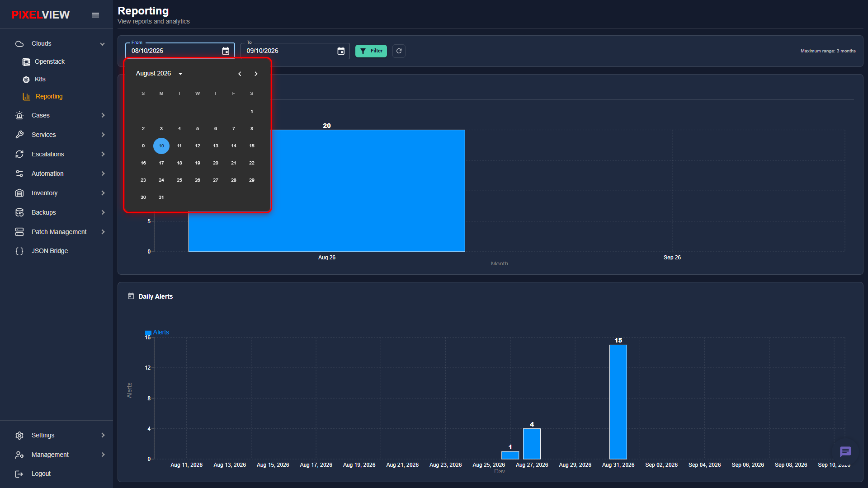
Task: Click the Reporting bar chart icon
Action: (26, 97)
